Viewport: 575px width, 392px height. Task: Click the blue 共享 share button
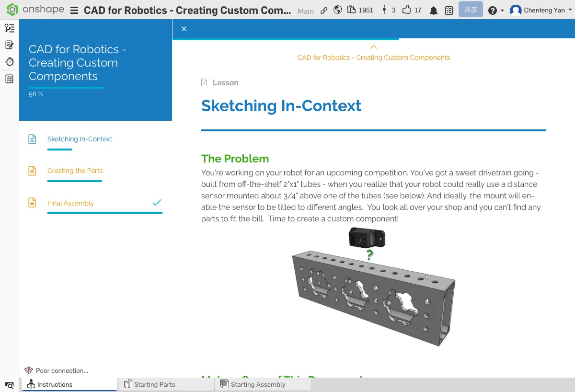[470, 10]
